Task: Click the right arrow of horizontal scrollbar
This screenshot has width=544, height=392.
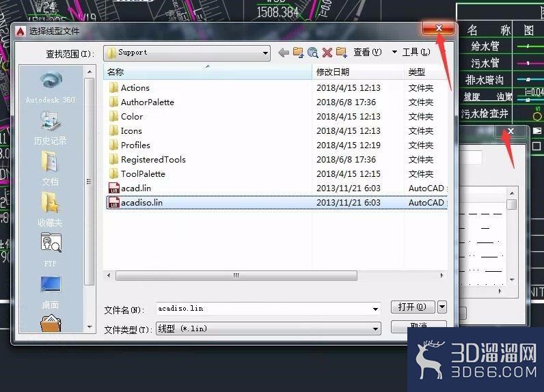Action: (x=441, y=275)
